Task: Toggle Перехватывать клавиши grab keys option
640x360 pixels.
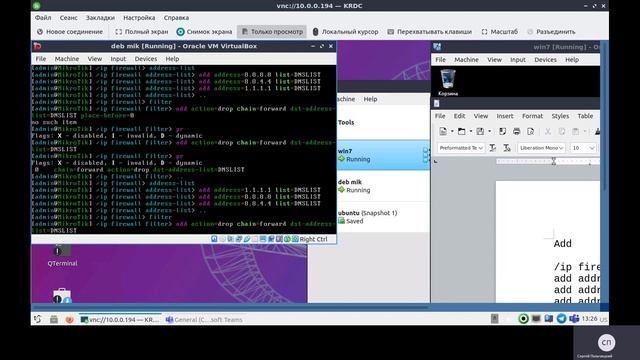Action: pyautogui.click(x=429, y=31)
